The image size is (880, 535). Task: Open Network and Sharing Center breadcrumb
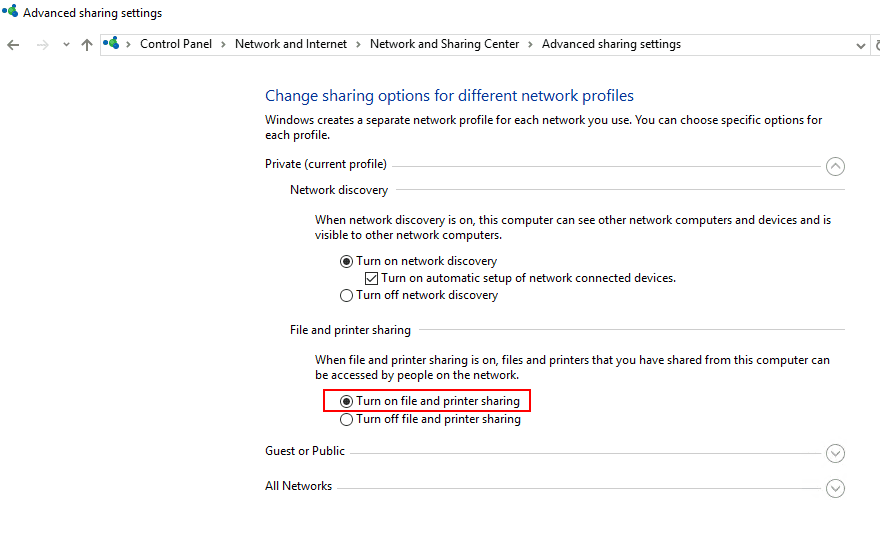coord(444,44)
